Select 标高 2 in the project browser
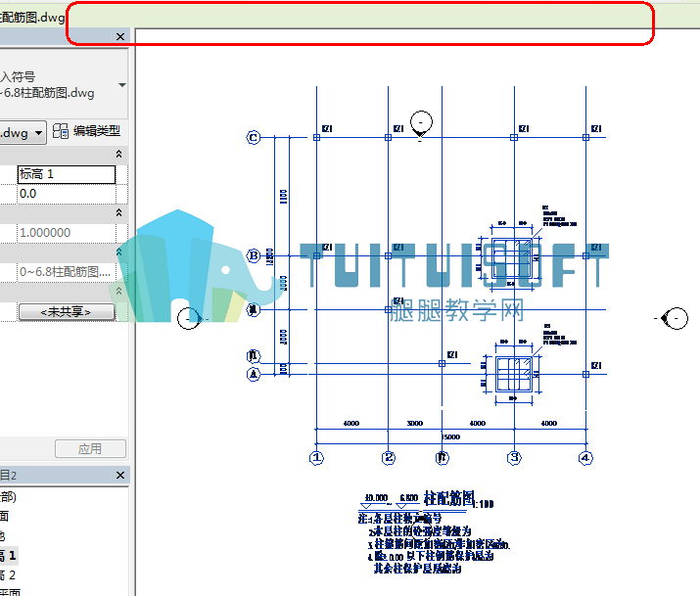Viewport: 700px width, 596px height. click(8, 575)
